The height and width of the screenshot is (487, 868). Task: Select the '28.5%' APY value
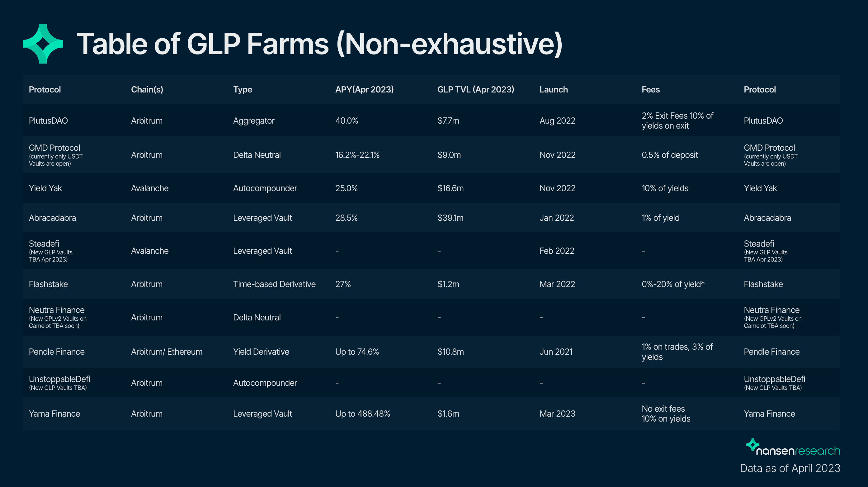347,218
